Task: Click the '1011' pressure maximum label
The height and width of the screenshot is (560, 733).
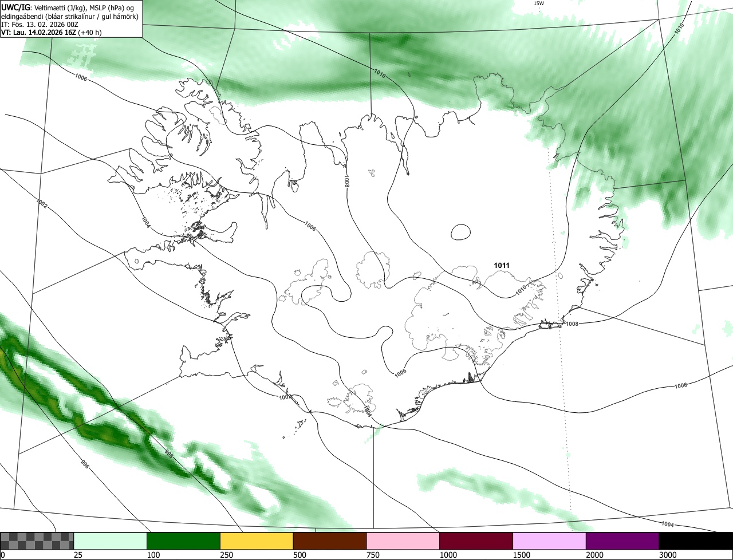Action: pyautogui.click(x=502, y=266)
